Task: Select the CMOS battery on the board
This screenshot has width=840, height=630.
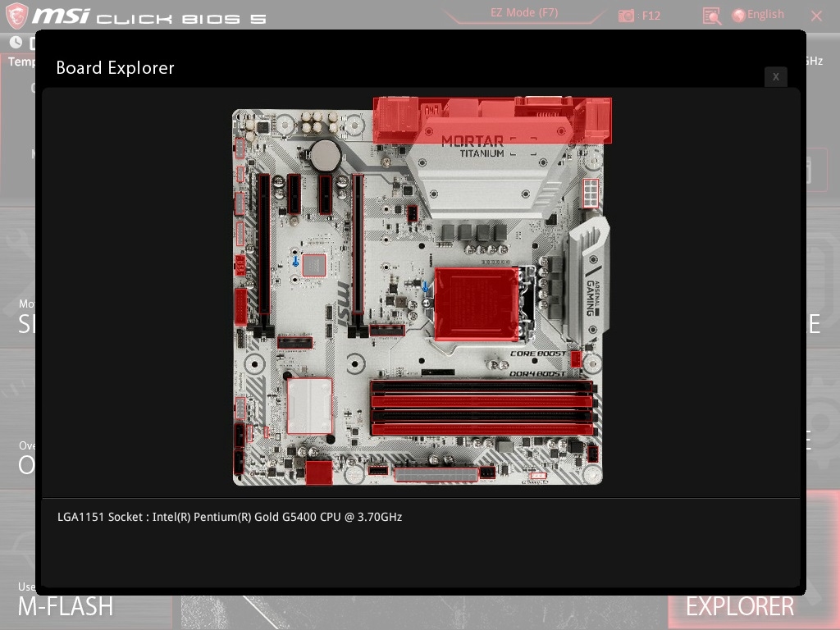Action: click(x=325, y=155)
